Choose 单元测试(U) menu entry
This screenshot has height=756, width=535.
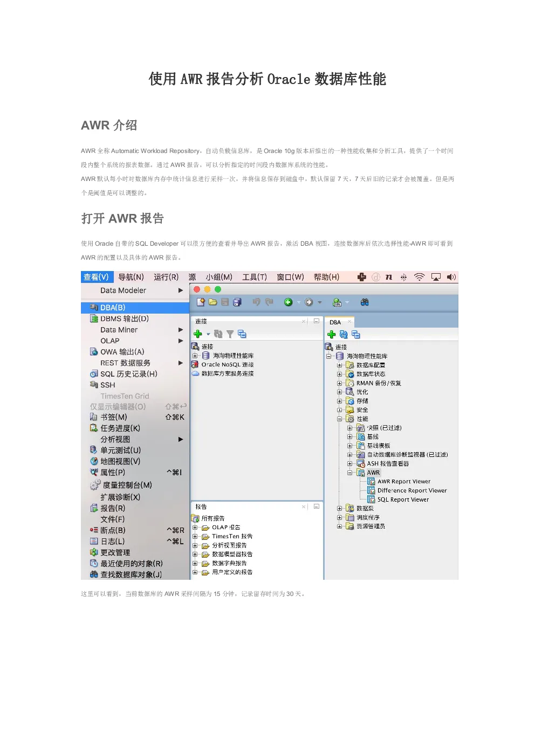135,450
